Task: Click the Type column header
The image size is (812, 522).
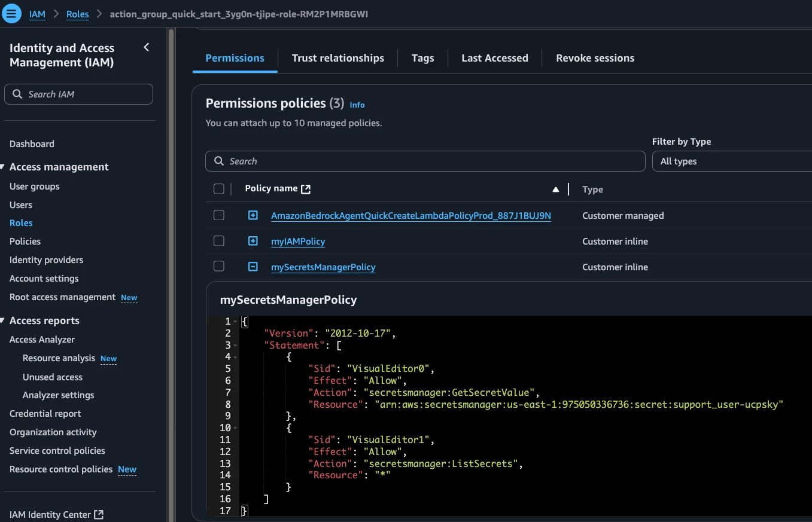Action: pyautogui.click(x=592, y=190)
